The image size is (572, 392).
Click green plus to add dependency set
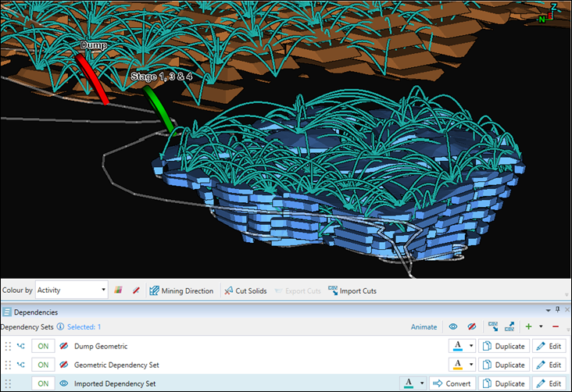pyautogui.click(x=529, y=327)
